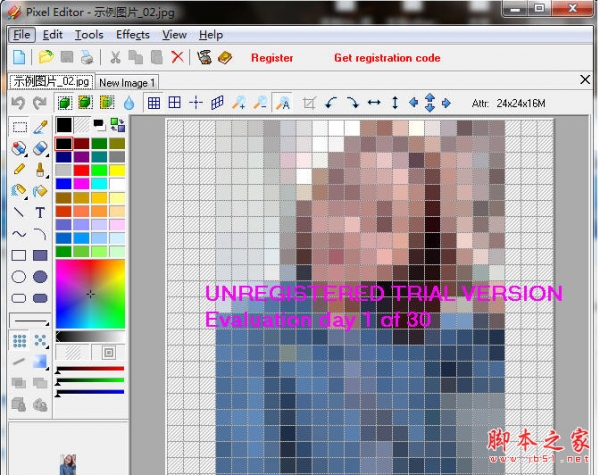The image size is (600, 475).
Task: Close the current image tab
Action: click(x=585, y=80)
